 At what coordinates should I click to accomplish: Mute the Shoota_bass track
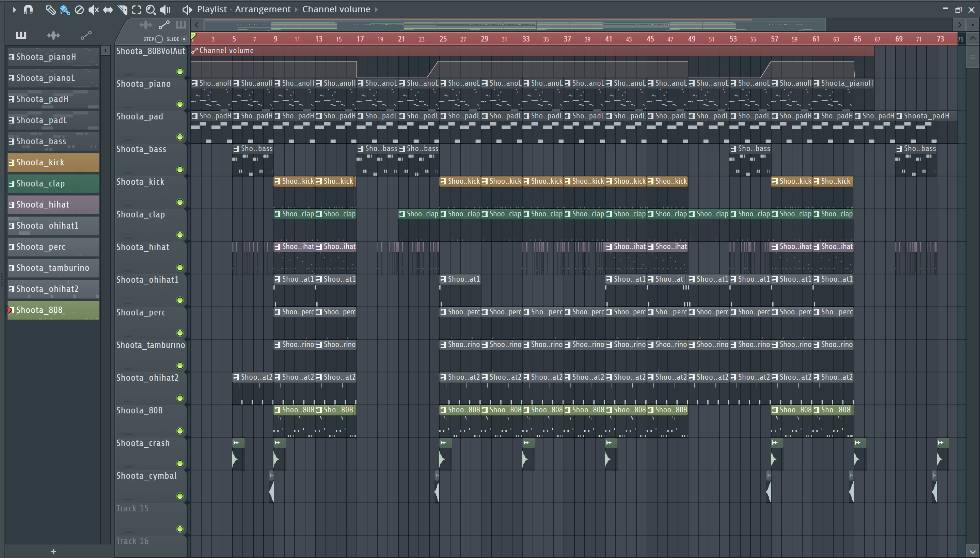click(x=179, y=169)
